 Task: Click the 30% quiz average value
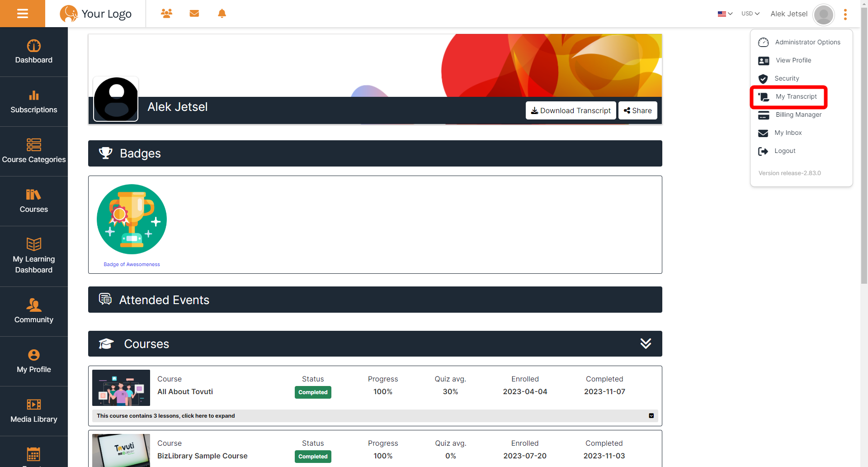[450, 391]
